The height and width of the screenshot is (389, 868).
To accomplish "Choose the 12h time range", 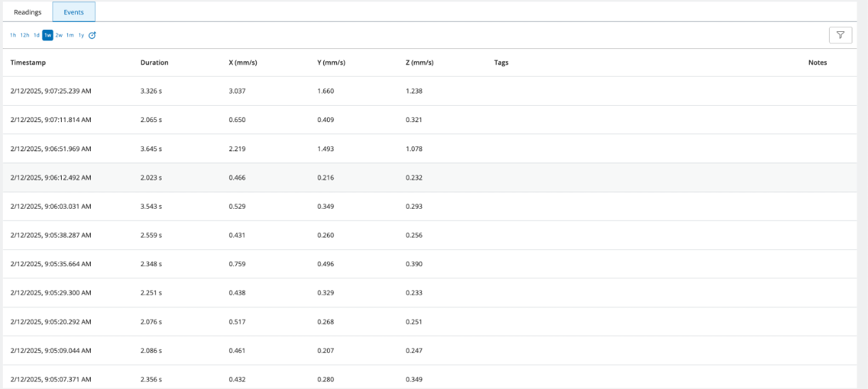I will pyautogui.click(x=25, y=35).
